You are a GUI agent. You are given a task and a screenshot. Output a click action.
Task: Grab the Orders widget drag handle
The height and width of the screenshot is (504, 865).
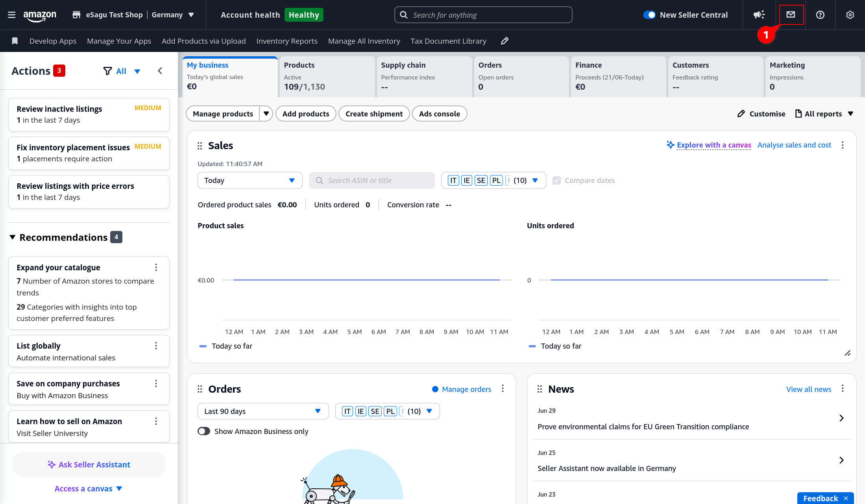[200, 389]
